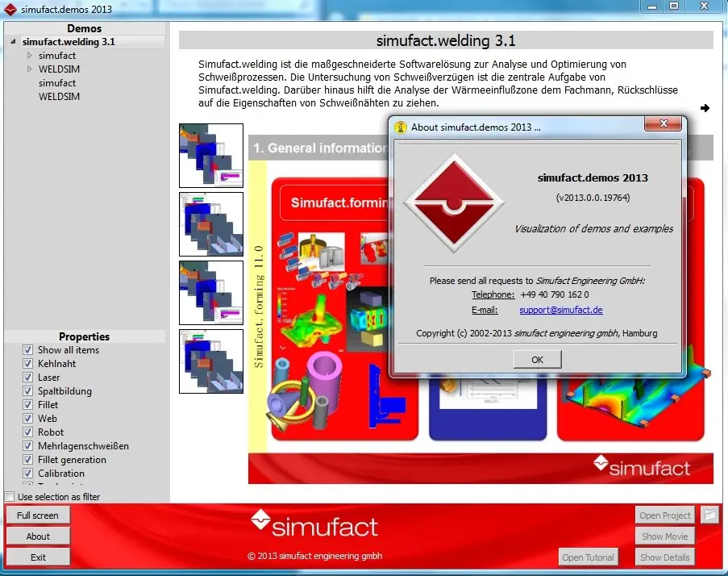
Task: Click the Show Movie button
Action: (x=665, y=536)
